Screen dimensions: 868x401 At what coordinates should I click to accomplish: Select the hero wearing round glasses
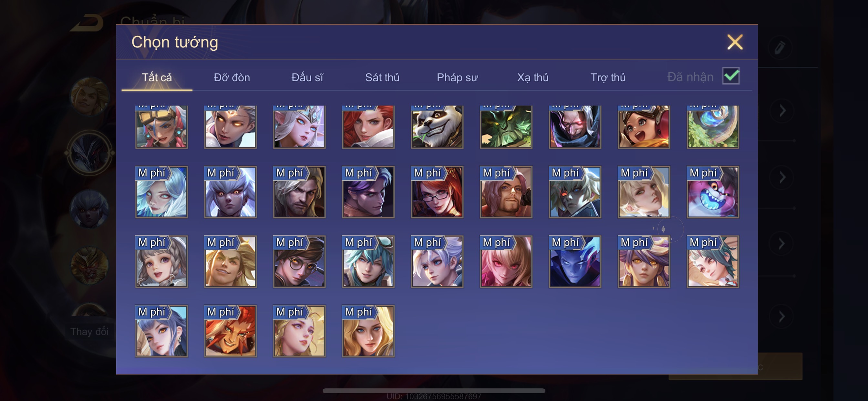tap(299, 262)
